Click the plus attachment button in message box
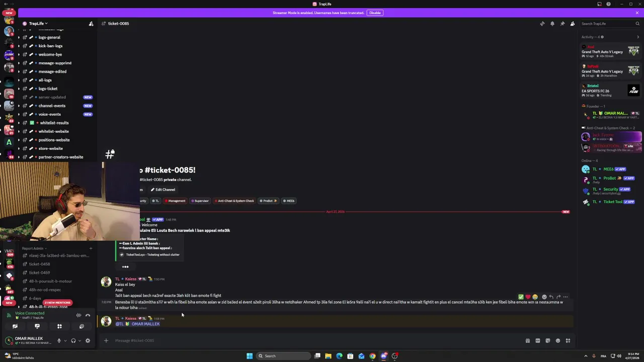 (x=106, y=340)
